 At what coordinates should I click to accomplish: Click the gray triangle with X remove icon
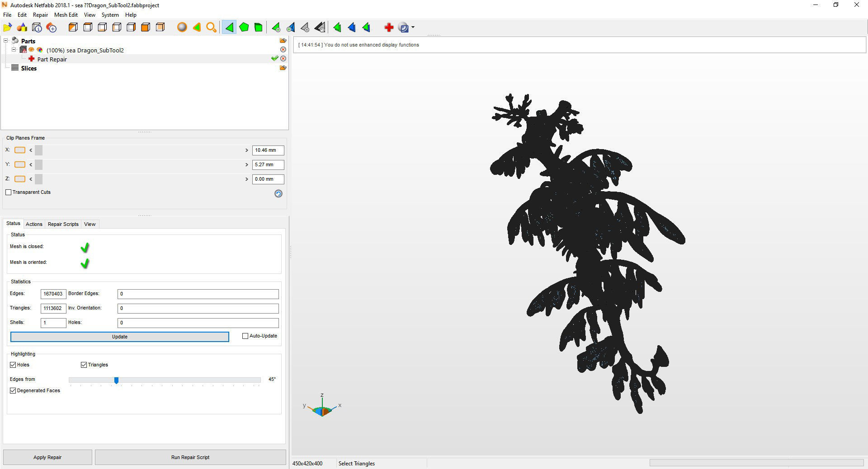[x=305, y=28]
